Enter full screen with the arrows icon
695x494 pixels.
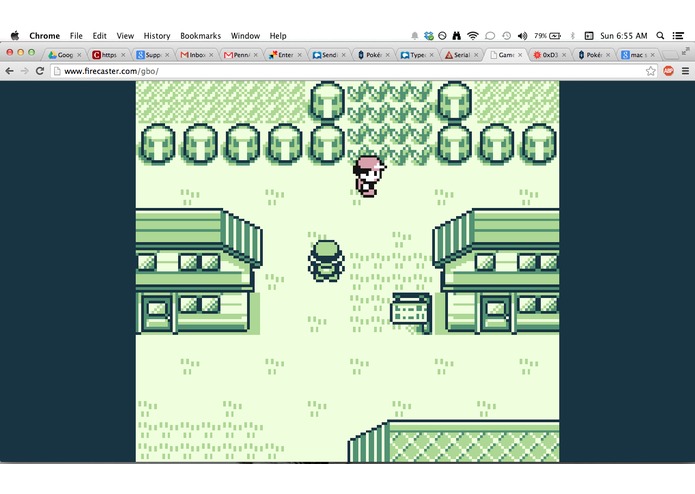pos(685,51)
